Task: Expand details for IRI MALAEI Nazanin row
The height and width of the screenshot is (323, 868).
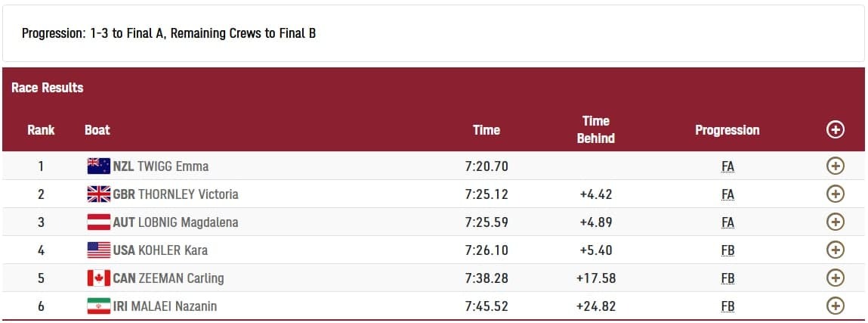Action: [x=835, y=306]
